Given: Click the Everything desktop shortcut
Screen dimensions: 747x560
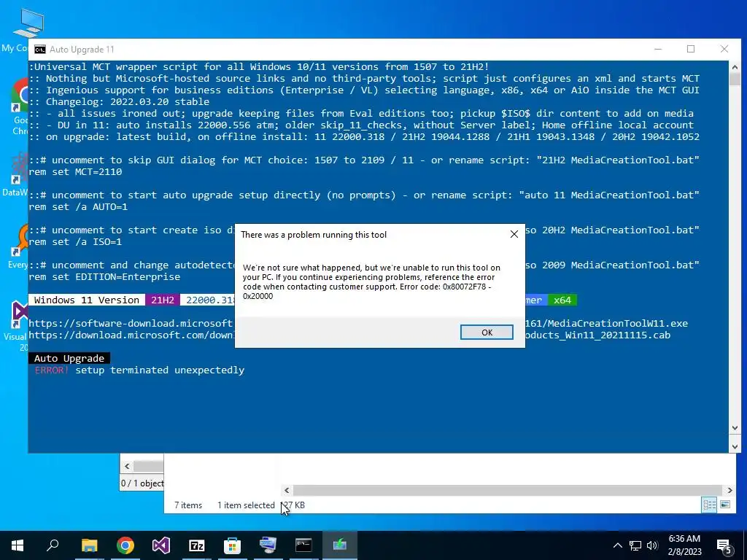Looking at the screenshot, I should click(x=18, y=247).
